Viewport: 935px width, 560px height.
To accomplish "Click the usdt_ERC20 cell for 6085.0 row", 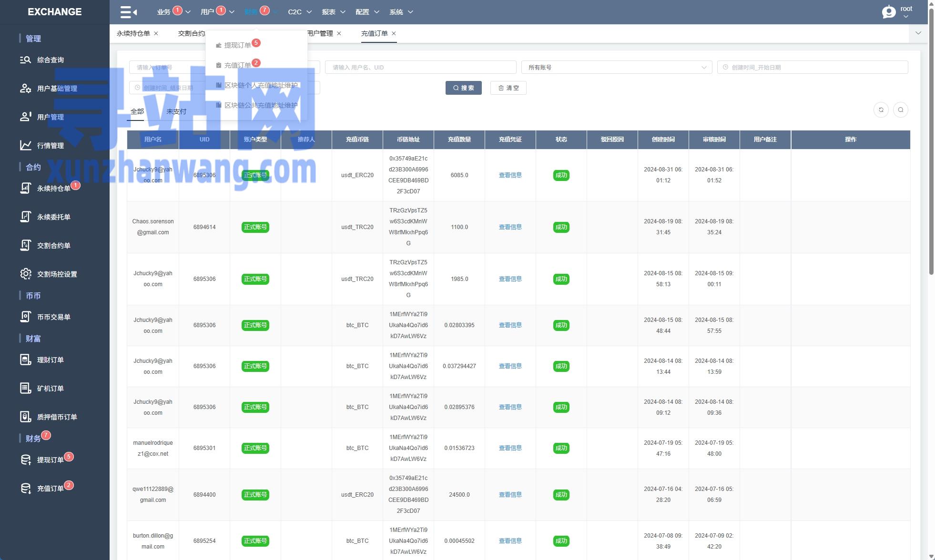I will 357,175.
